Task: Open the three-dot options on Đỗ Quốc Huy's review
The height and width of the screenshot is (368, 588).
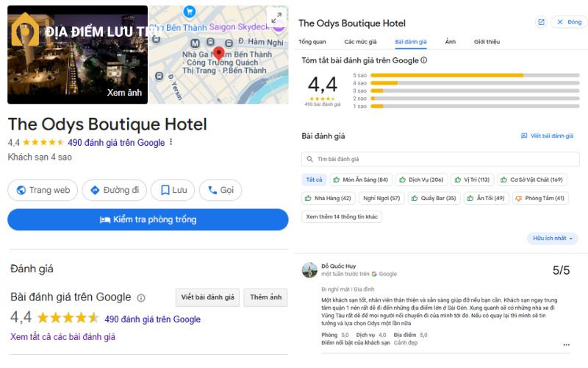Action: [566, 344]
